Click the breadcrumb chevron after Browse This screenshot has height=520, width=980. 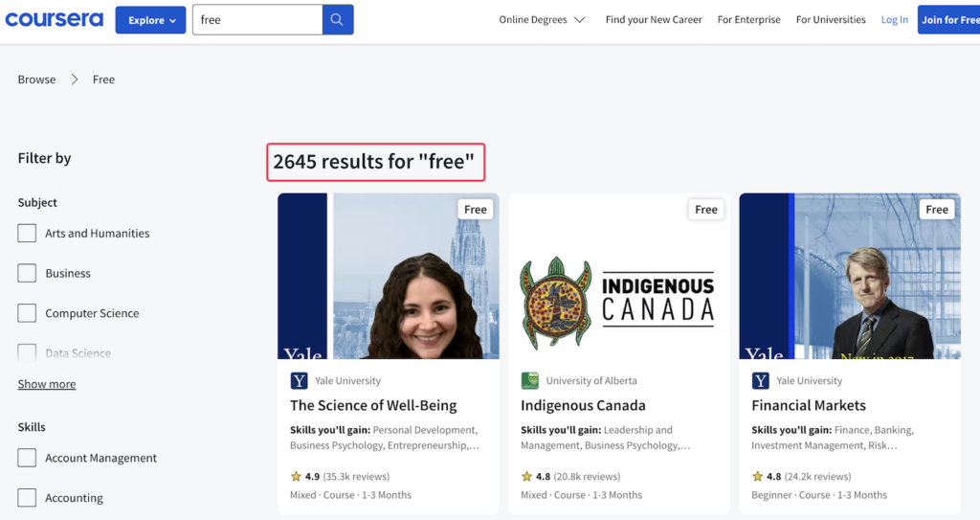pyautogui.click(x=75, y=79)
